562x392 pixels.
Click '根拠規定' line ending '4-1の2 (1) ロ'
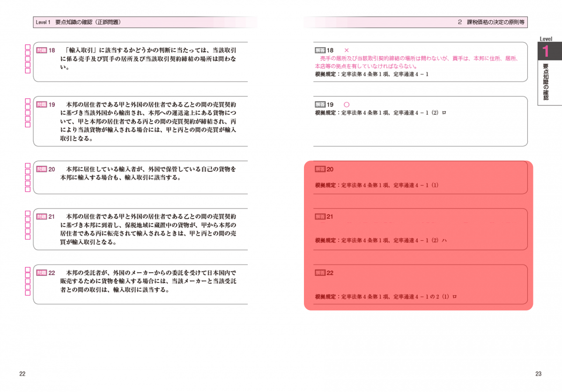(x=386, y=296)
